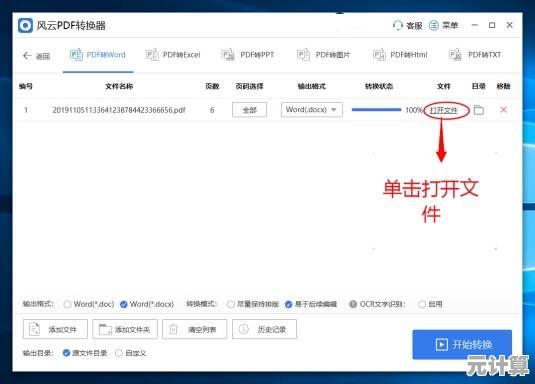
Task: Click OCR文字识别 help question icon
Action: pyautogui.click(x=353, y=304)
